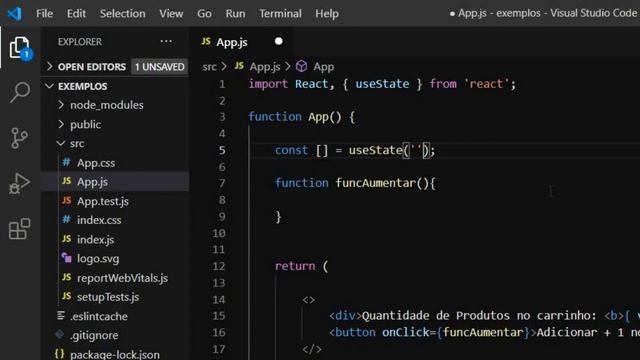Click App.js in the breadcrumb path
640x360 pixels.
(x=264, y=67)
